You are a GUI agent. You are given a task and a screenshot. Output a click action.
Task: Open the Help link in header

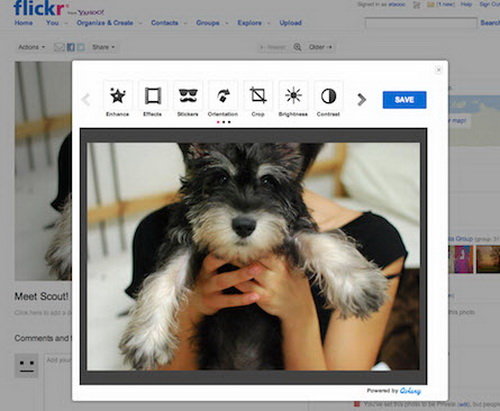[466, 4]
